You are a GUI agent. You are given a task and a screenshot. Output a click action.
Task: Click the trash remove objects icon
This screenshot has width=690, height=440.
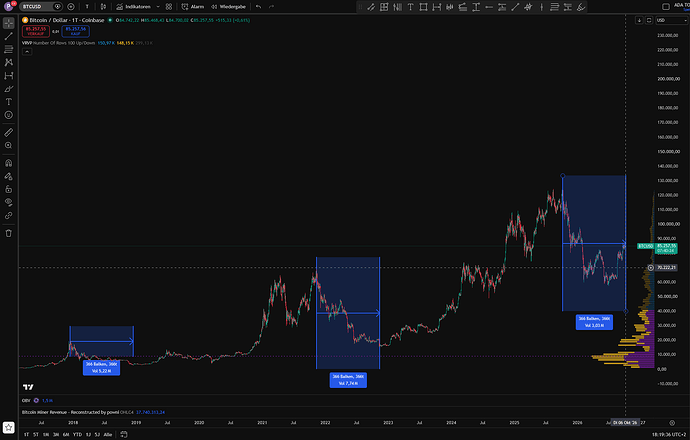pyautogui.click(x=8, y=233)
